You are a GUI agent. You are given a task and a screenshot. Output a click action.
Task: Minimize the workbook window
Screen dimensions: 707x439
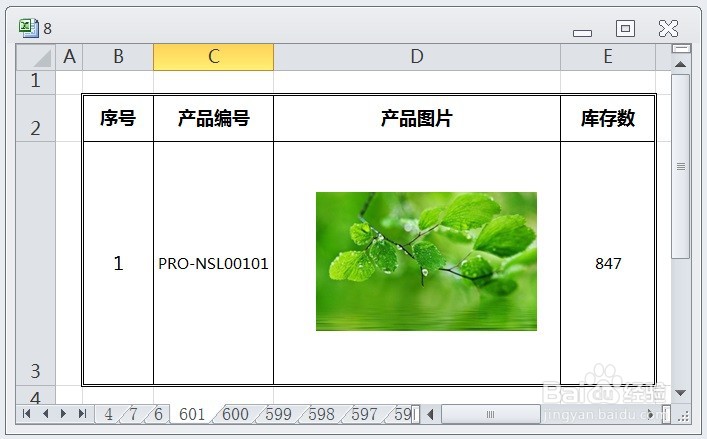[x=583, y=33]
